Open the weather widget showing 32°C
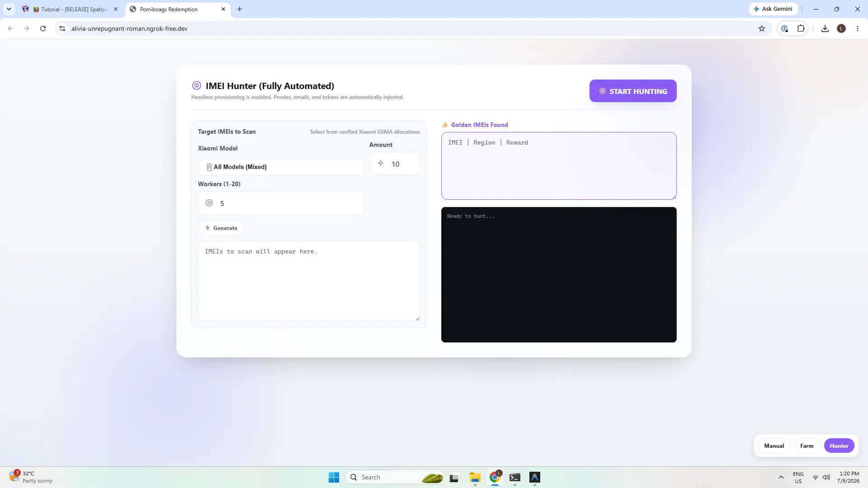The width and height of the screenshot is (868, 488). point(31,477)
